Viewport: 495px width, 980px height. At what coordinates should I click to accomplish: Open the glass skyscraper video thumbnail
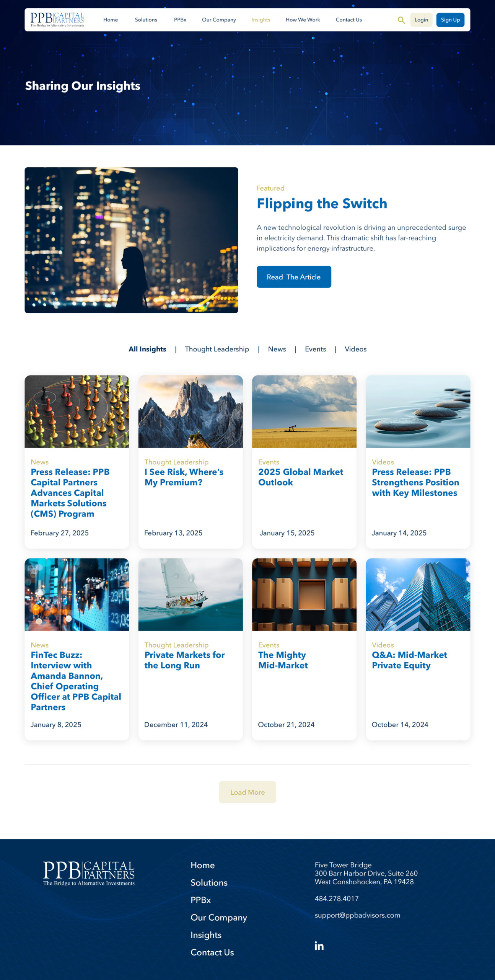tap(418, 595)
